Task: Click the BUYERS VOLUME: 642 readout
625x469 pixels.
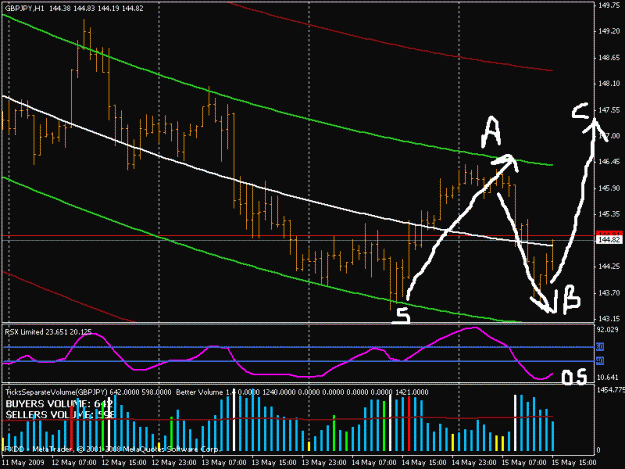Action: pos(59,404)
